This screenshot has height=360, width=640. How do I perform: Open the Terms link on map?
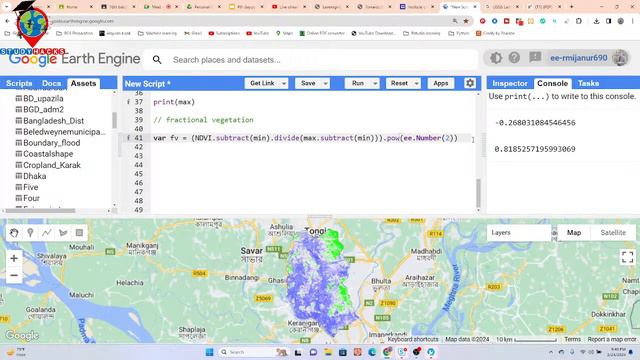click(572, 339)
